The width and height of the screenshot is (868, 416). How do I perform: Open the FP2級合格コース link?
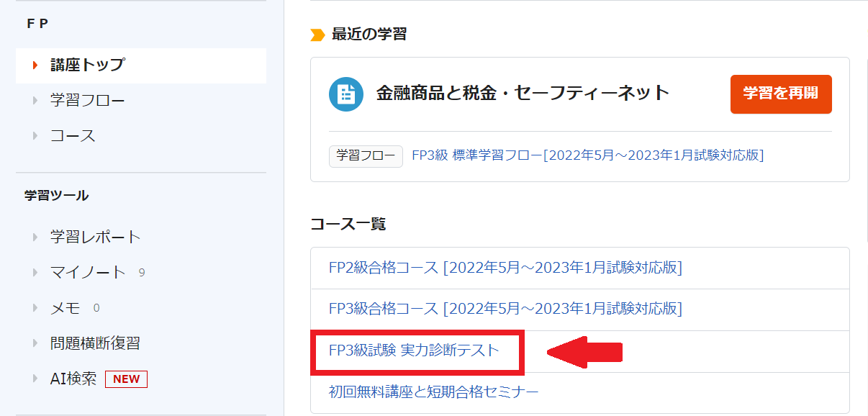point(505,268)
